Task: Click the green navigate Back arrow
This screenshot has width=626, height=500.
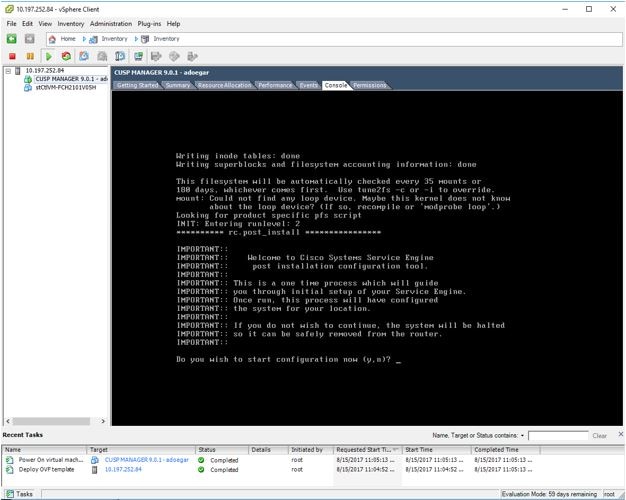Action: [12, 39]
